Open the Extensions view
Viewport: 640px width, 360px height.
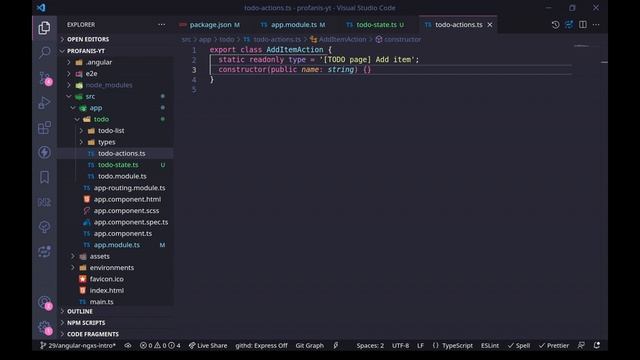coord(44,128)
